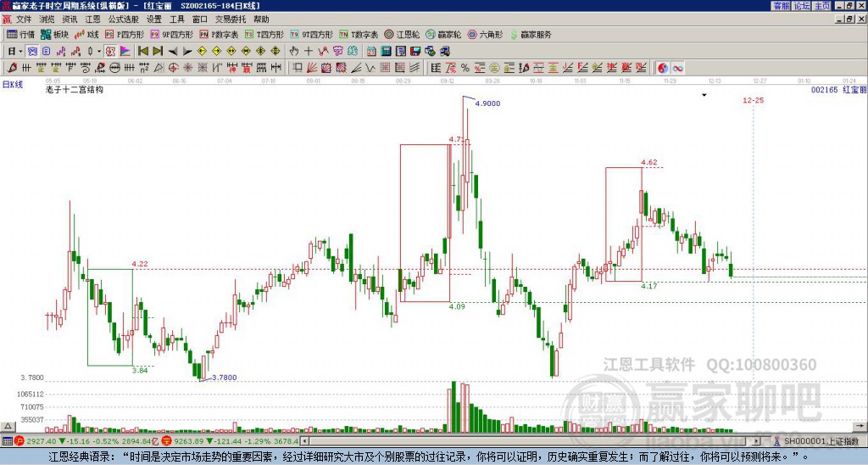Open the 日 period dropdown

(x=15, y=52)
